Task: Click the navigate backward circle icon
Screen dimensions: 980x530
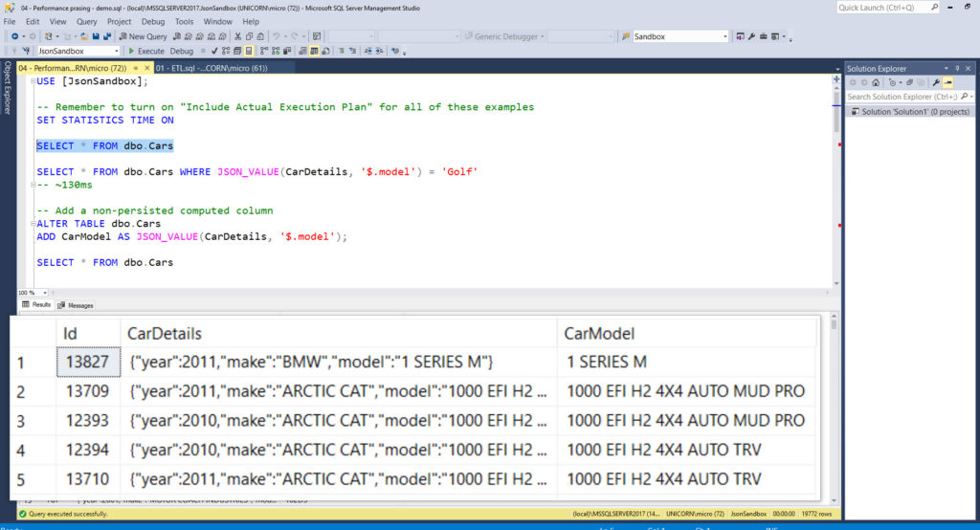Action: [15, 36]
